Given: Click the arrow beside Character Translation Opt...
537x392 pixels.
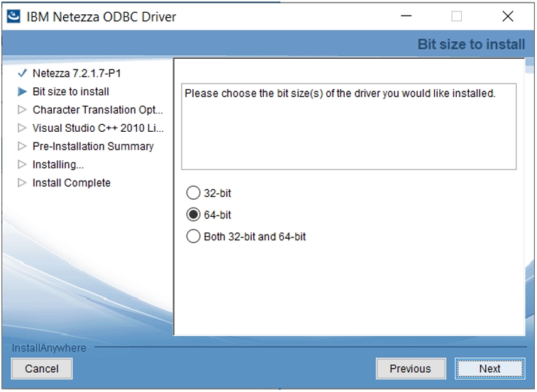Looking at the screenshot, I should pos(22,110).
